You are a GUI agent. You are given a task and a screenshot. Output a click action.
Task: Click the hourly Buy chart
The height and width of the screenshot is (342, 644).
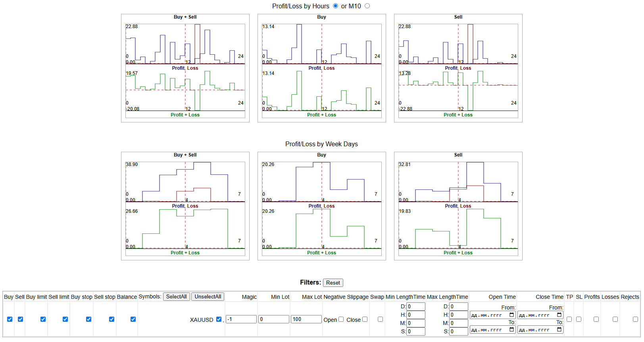(x=322, y=68)
